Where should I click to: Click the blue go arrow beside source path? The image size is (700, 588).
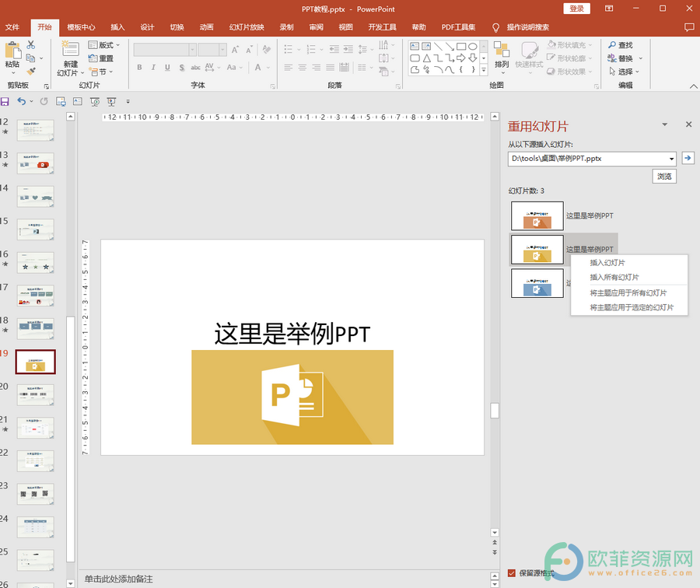[x=688, y=158]
